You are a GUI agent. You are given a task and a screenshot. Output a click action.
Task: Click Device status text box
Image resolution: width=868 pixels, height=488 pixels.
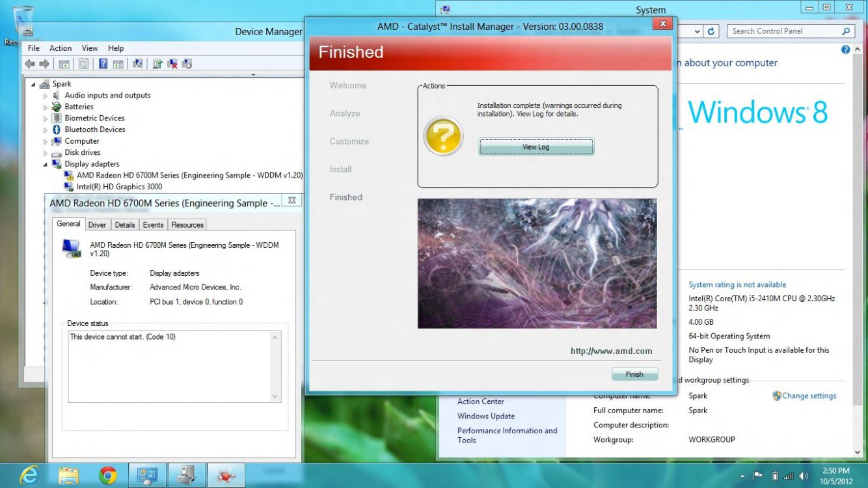[x=174, y=367]
